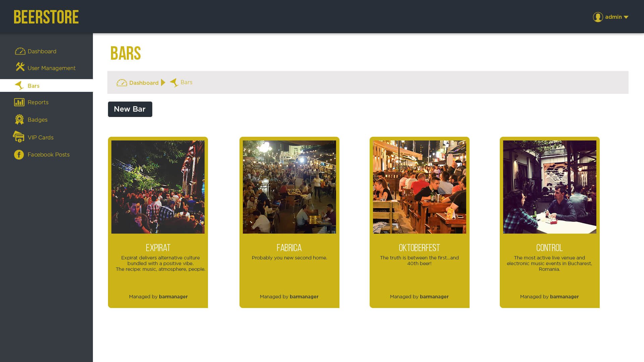The width and height of the screenshot is (644, 362).
Task: Click "The most active live venue" description
Action: pos(549,263)
